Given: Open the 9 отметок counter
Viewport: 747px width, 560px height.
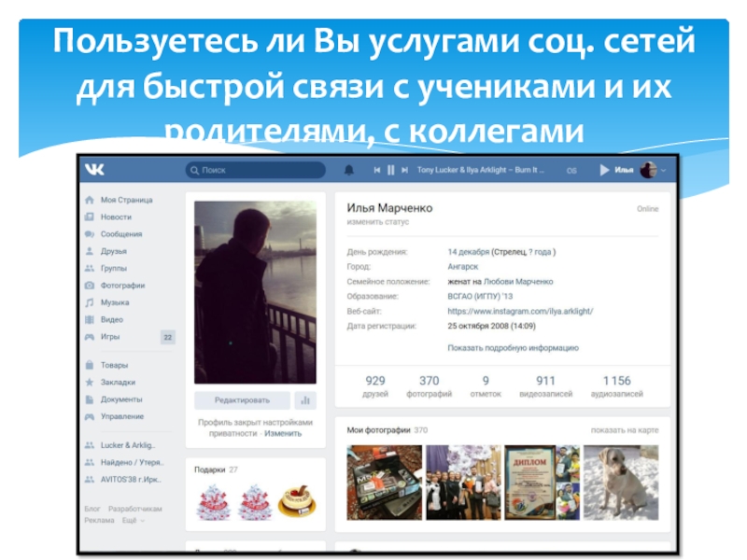Looking at the screenshot, I should [x=486, y=386].
